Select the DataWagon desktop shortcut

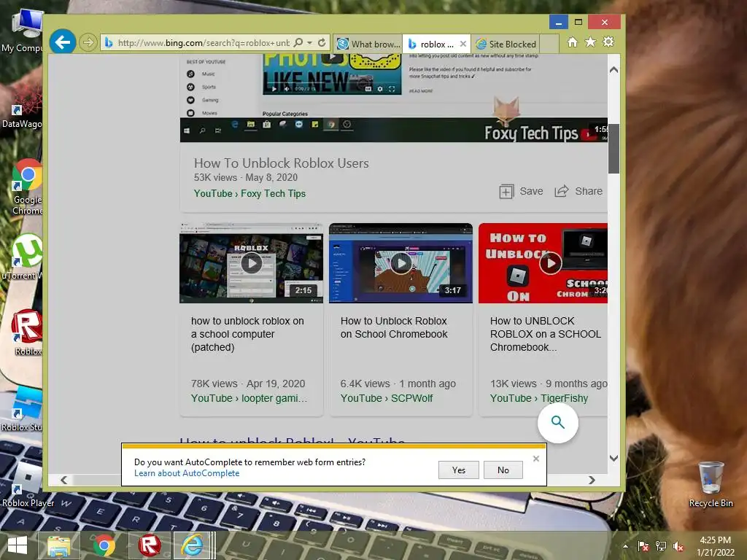[22, 106]
